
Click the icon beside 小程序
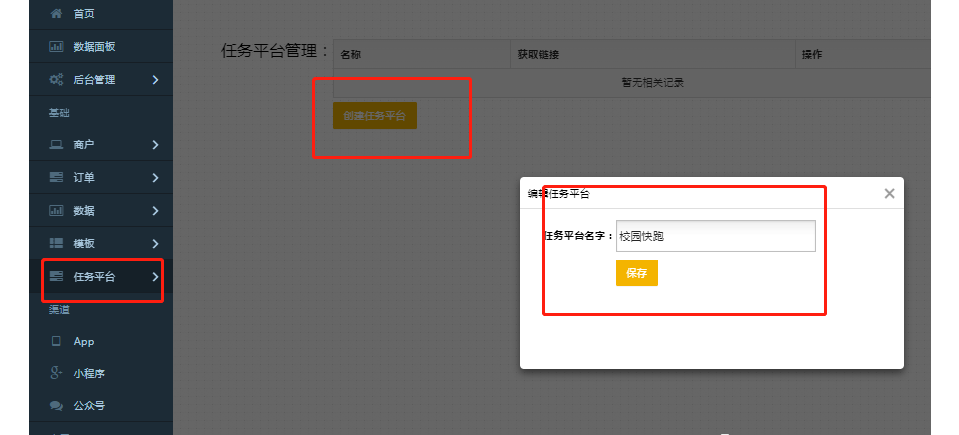pos(56,373)
